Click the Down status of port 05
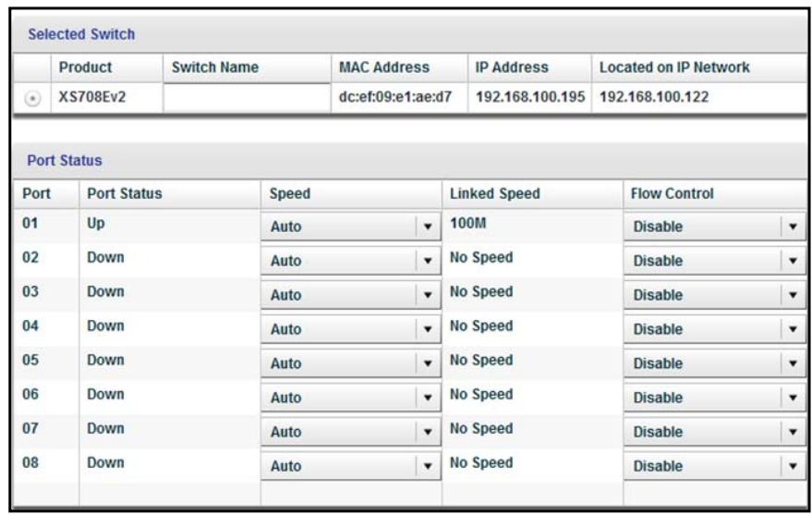Screen dimensions: 812x515 (x=105, y=360)
